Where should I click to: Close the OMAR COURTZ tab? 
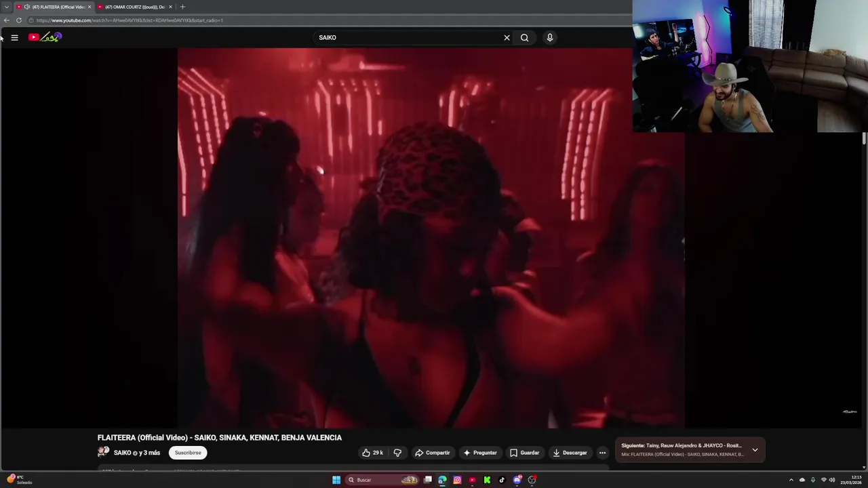170,7
